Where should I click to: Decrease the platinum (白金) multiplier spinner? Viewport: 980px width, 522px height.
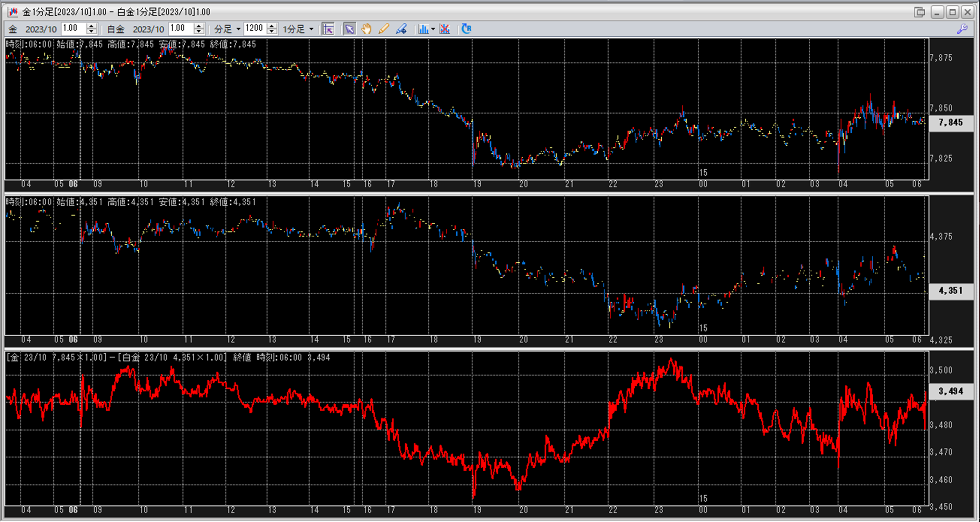[199, 32]
